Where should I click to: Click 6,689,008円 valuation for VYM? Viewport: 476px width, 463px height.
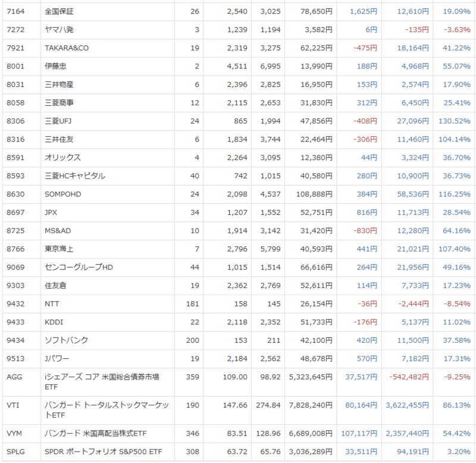point(311,434)
